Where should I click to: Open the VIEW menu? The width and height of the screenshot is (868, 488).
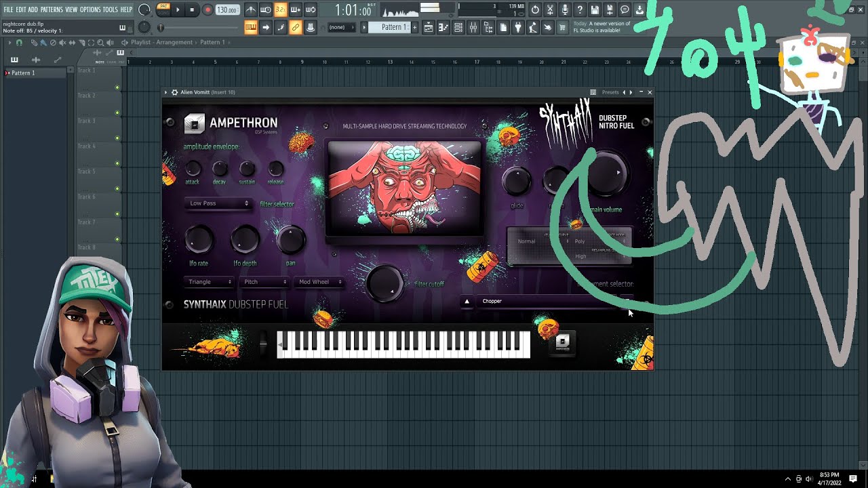71,9
